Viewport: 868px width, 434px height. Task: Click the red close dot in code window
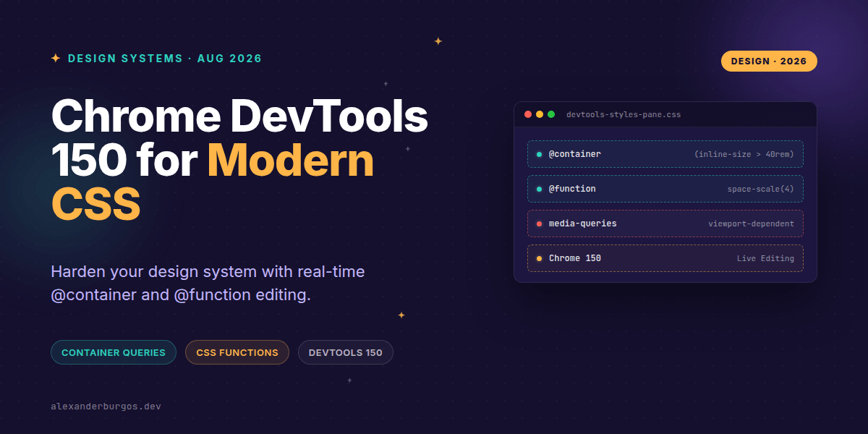pyautogui.click(x=528, y=114)
